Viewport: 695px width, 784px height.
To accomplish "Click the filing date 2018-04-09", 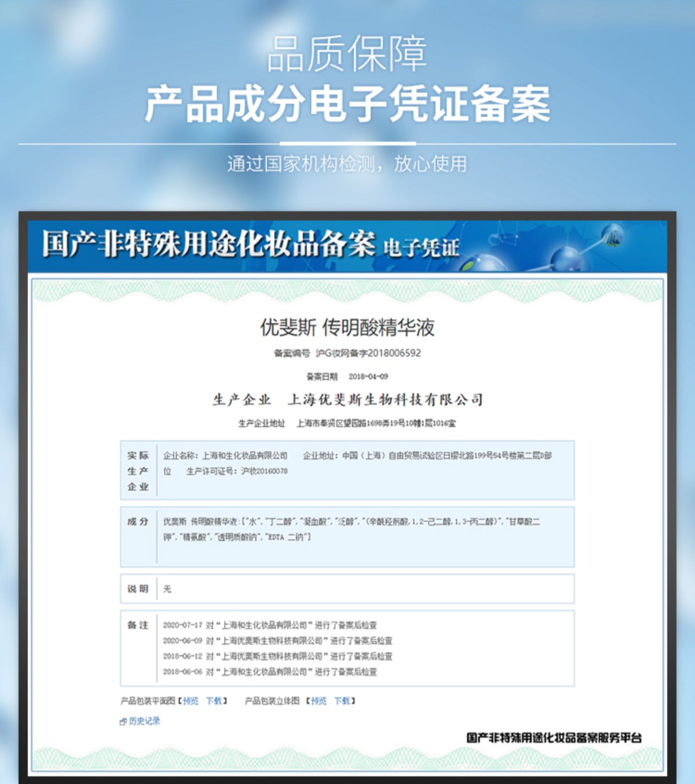I will pos(368,376).
